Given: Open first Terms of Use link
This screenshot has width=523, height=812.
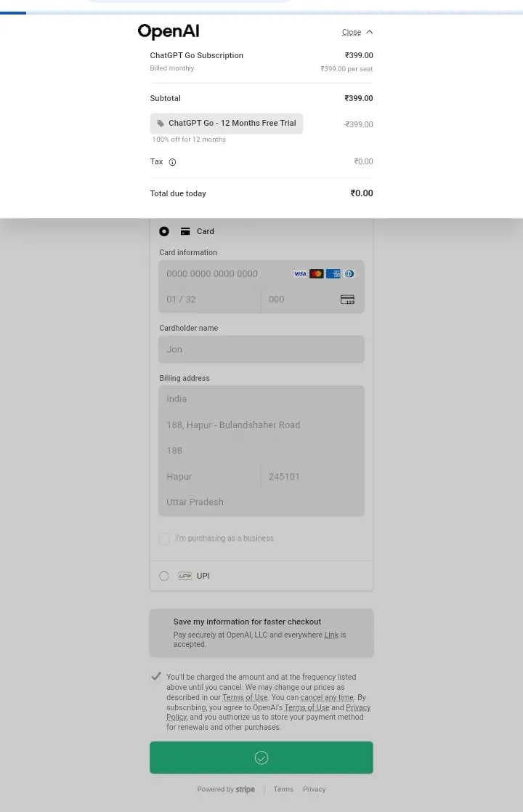Looking at the screenshot, I should (x=245, y=697).
